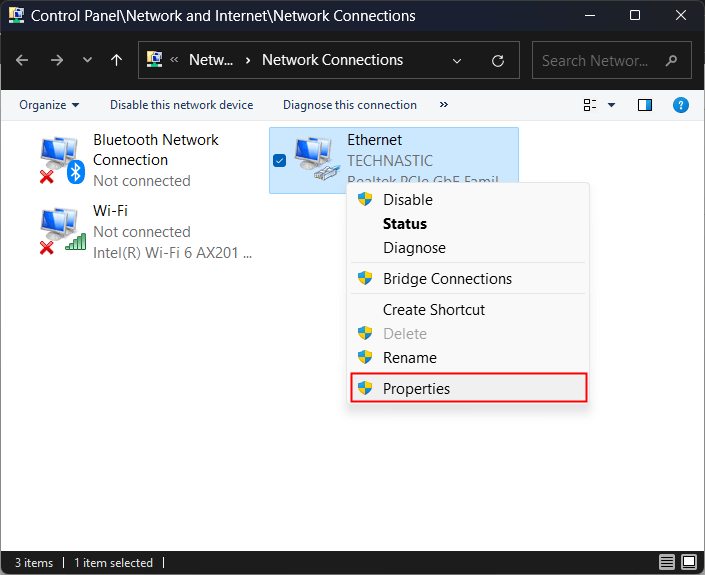705x575 pixels.
Task: Minimize the Network Connections window
Action: coord(590,15)
